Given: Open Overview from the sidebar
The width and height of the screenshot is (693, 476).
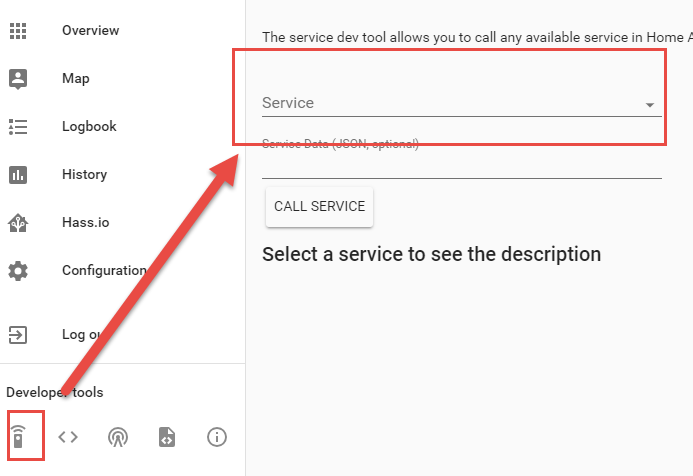Looking at the screenshot, I should click(91, 30).
